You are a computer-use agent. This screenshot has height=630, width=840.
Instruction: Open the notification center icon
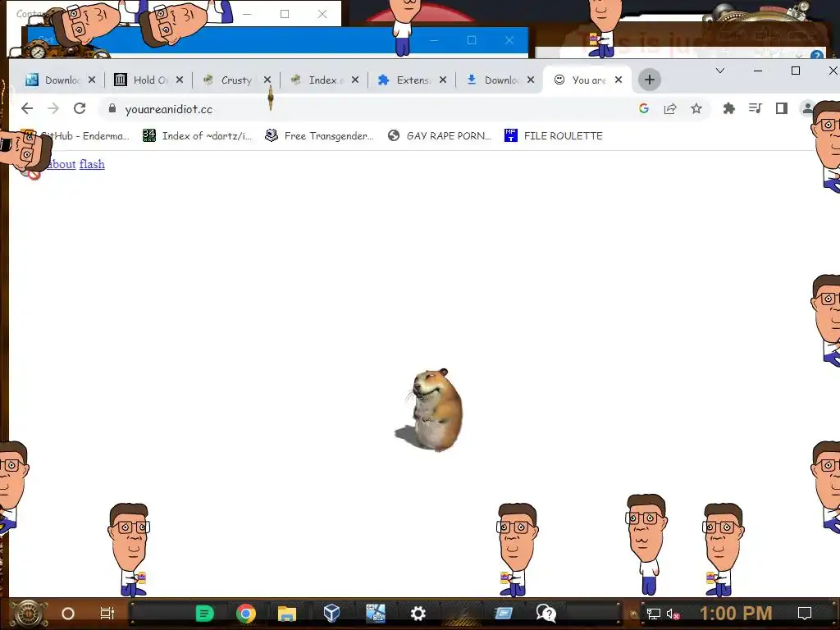tap(804, 614)
